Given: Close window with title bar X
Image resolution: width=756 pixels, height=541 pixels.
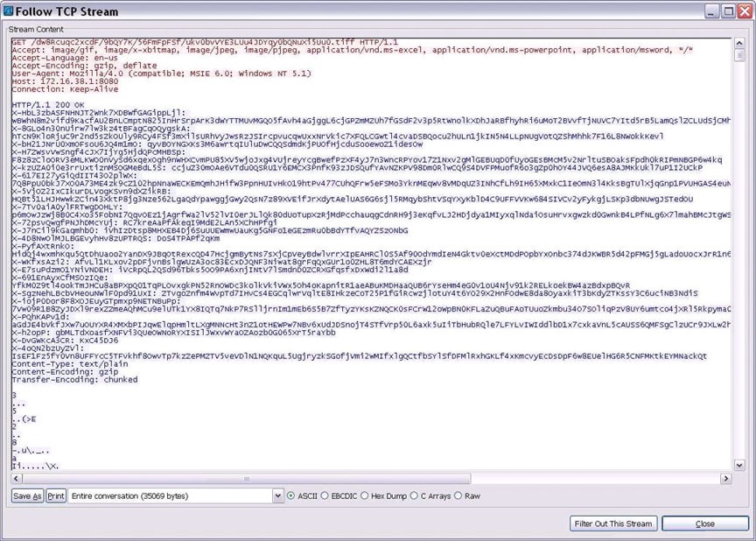Looking at the screenshot, I should point(745,11).
